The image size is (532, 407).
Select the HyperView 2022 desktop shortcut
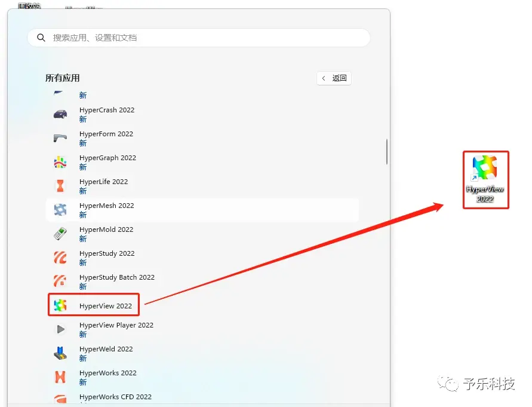[485, 179]
